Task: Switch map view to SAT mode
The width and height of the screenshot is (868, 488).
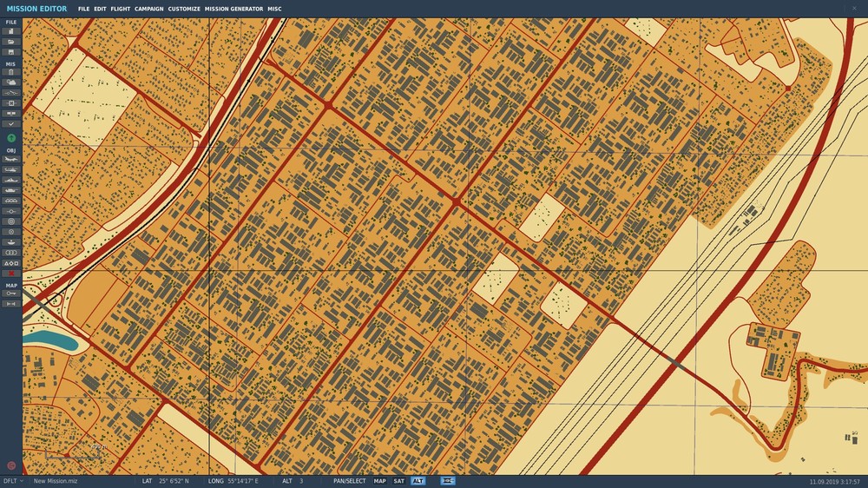Action: pos(399,481)
